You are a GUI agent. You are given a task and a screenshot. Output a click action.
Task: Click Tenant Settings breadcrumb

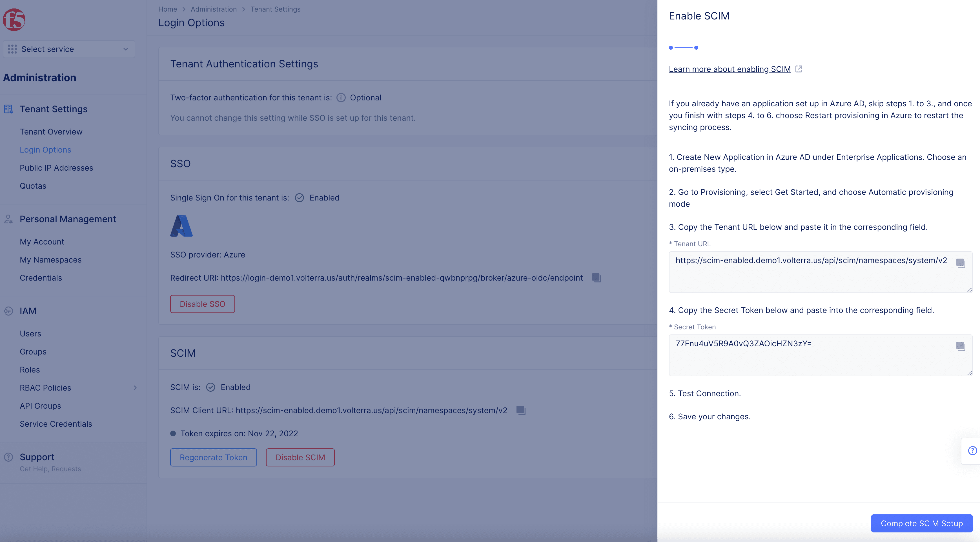coord(276,9)
